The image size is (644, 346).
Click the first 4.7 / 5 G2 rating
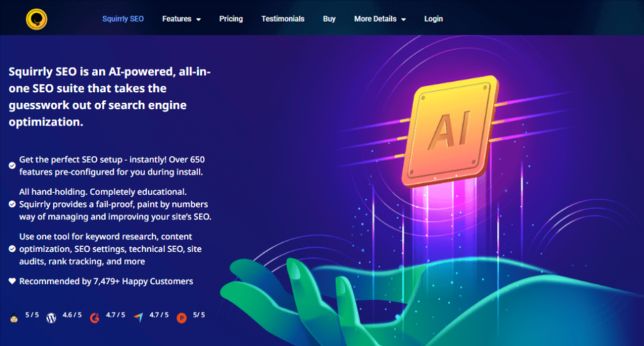(x=116, y=315)
